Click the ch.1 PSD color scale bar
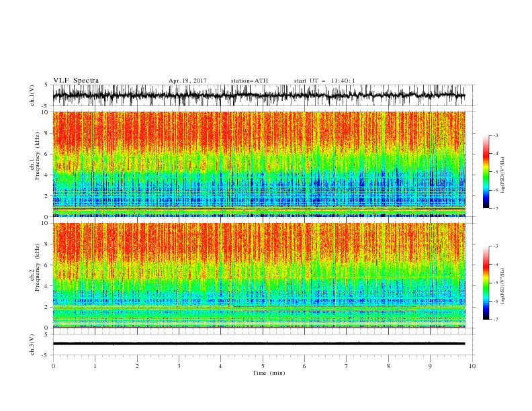 486,172
